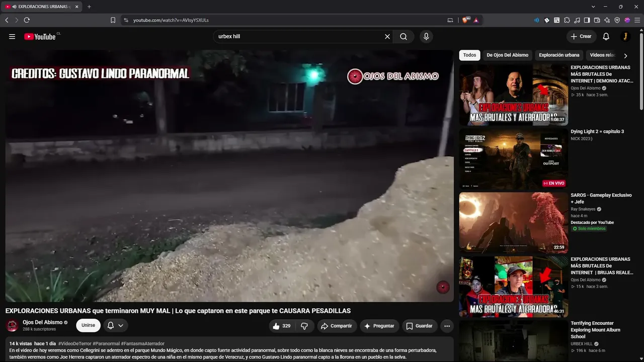
Task: Open the music note media control icon
Action: click(x=577, y=20)
